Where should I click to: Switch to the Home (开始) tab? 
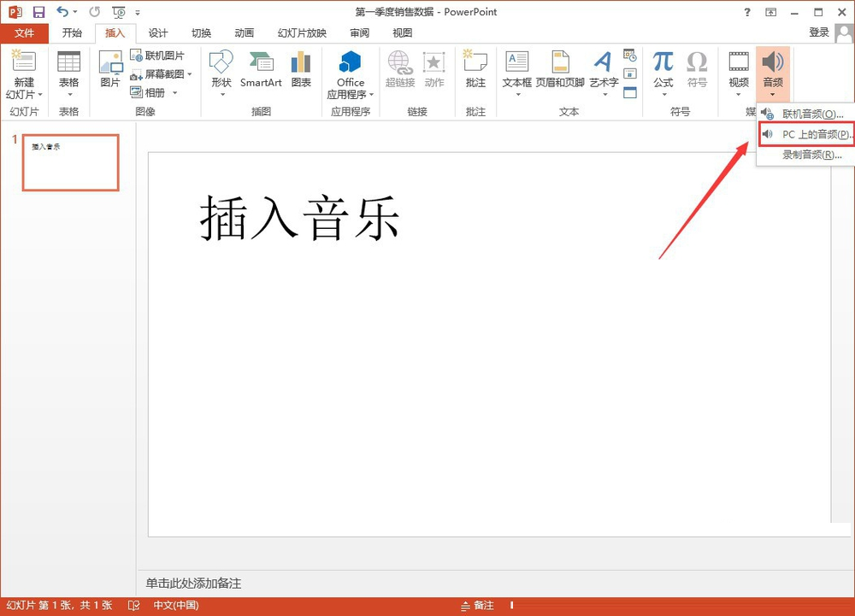(72, 32)
